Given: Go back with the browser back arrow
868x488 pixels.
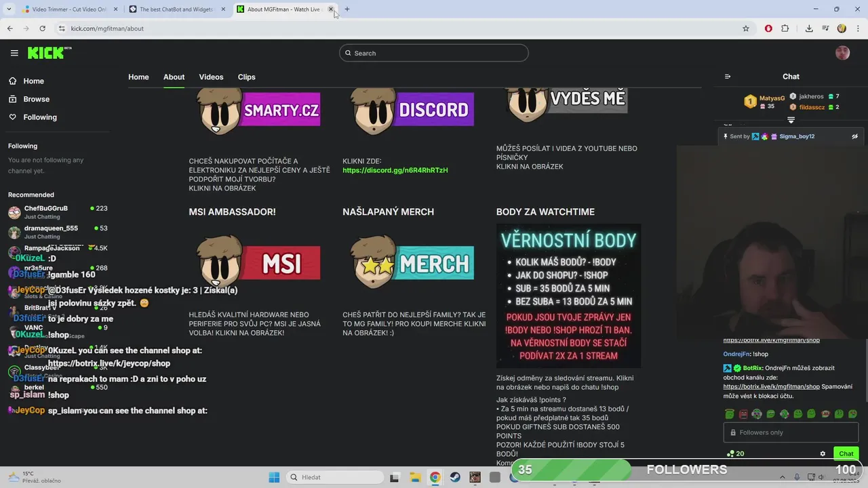Looking at the screenshot, I should 9,28.
